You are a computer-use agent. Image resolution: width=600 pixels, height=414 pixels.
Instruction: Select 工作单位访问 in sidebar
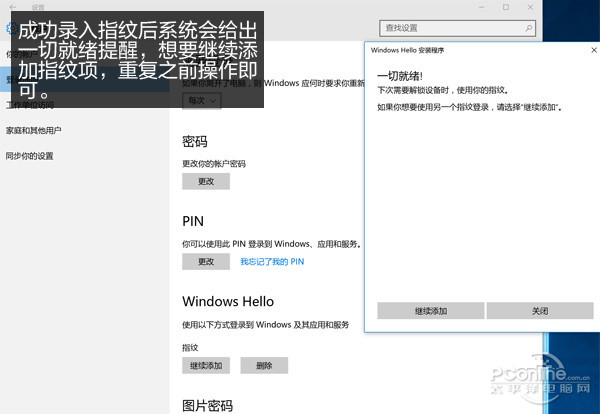pyautogui.click(x=30, y=105)
